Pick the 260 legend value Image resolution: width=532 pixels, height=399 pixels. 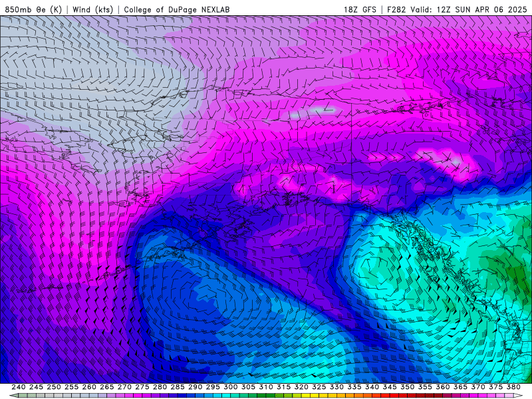(89, 387)
